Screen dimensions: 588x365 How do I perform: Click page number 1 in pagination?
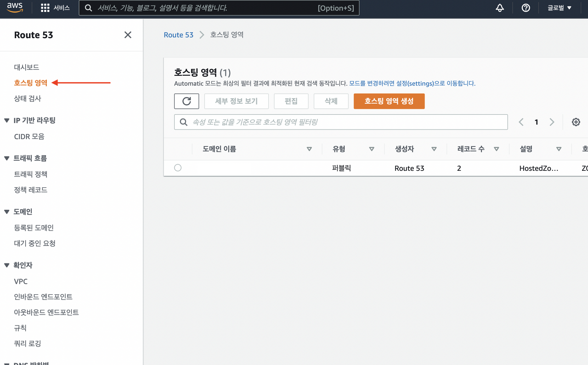coord(536,122)
